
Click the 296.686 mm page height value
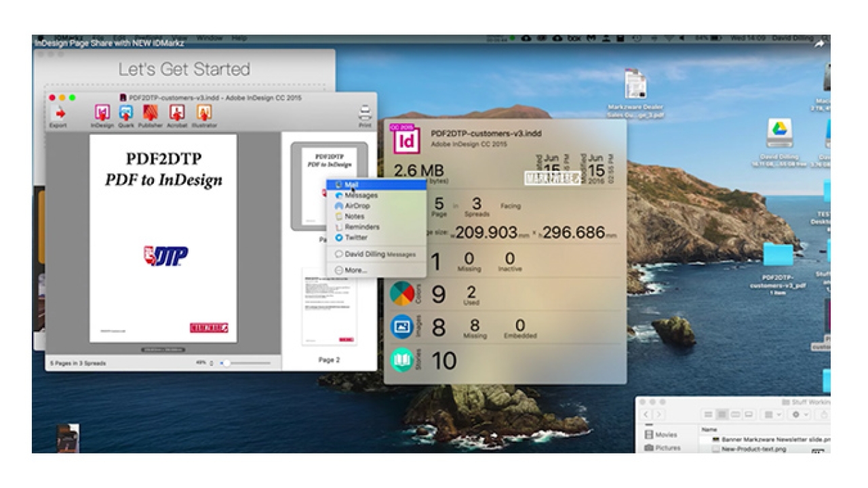tap(573, 232)
